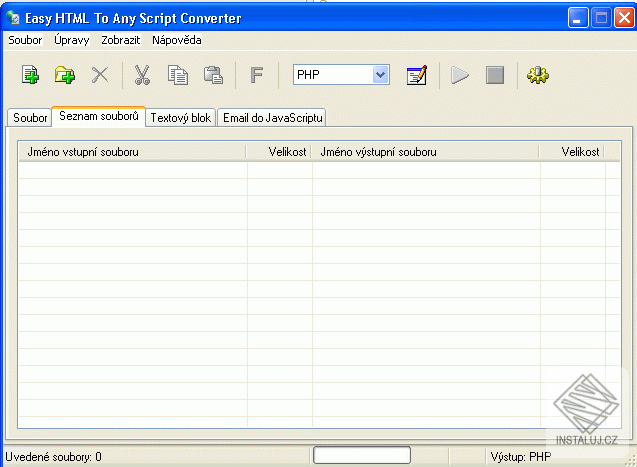Image resolution: width=637 pixels, height=467 pixels.
Task: Click the Výstup: PHP status text
Action: pyautogui.click(x=521, y=457)
